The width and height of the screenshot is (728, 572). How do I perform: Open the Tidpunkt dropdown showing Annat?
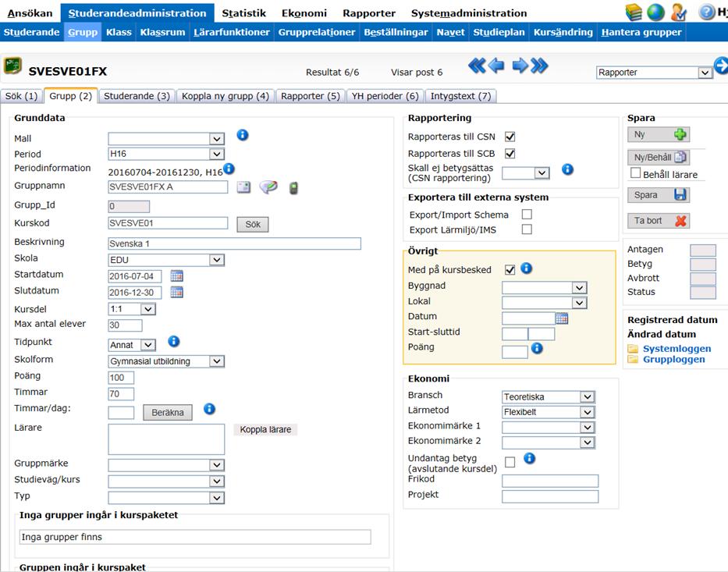(x=132, y=345)
